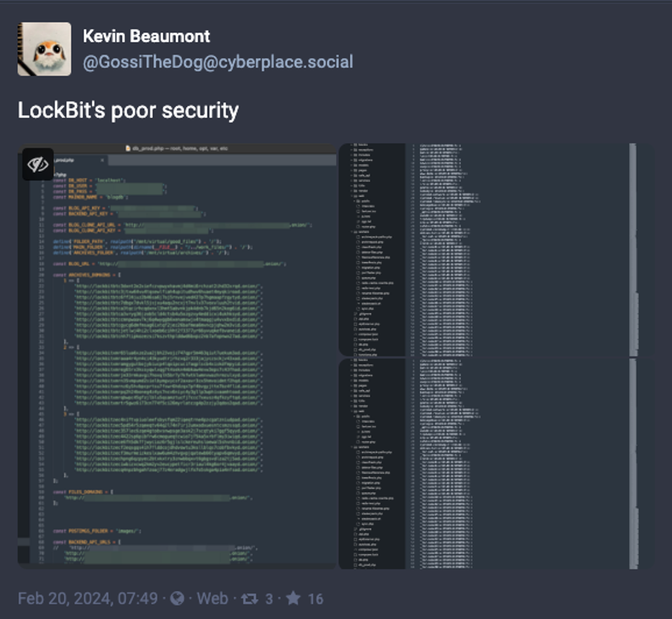Click the Feb 20, 2024, 07:49 timestamp
This screenshot has height=619, width=672.
88,598
